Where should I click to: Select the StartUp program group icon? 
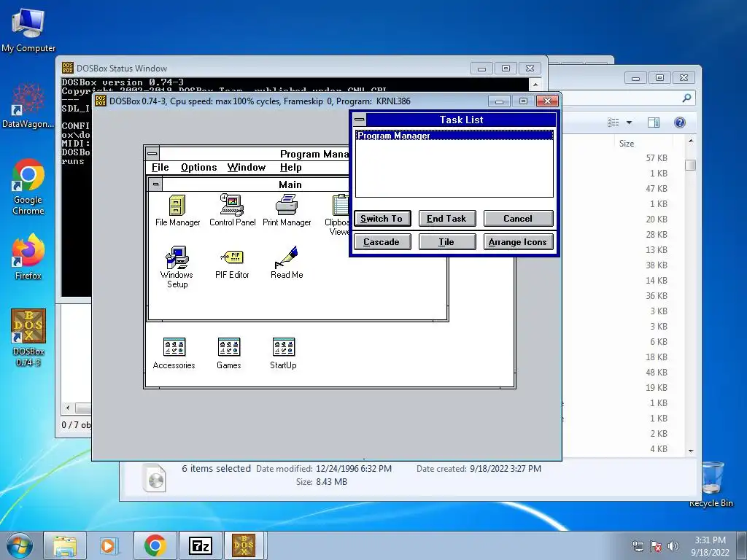(x=284, y=354)
